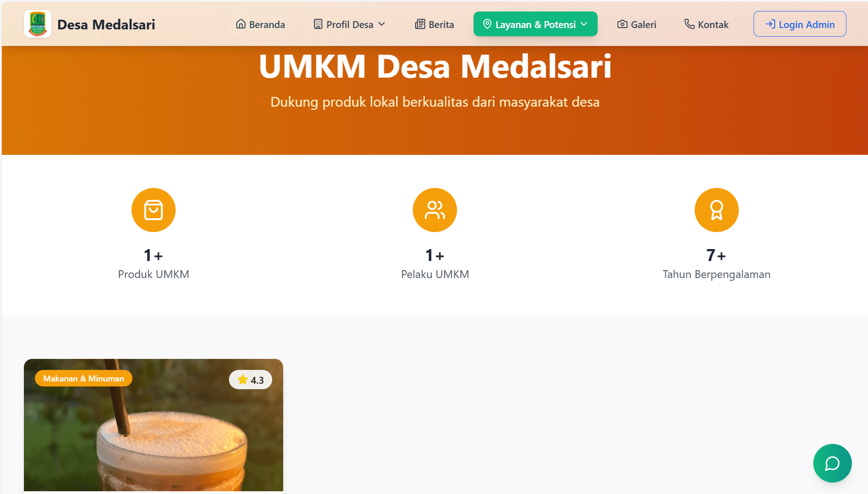
Task: Click the Login Admin button
Action: click(x=800, y=24)
